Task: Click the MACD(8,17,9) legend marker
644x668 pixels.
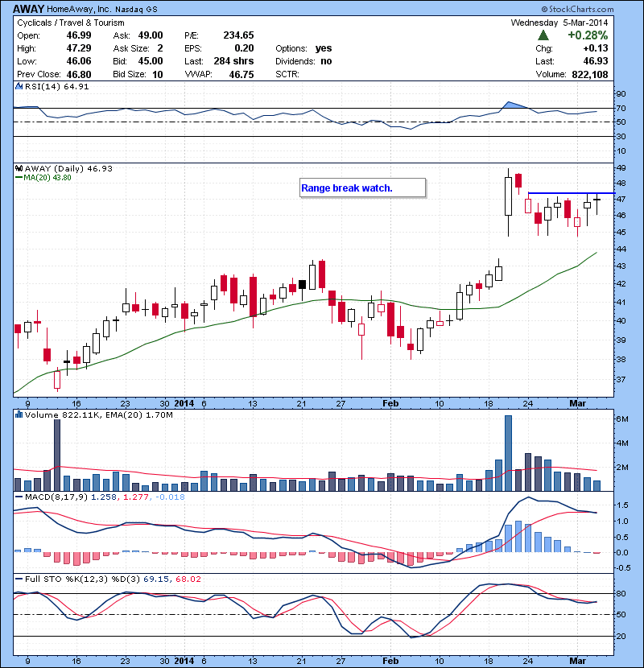Action: click(19, 497)
